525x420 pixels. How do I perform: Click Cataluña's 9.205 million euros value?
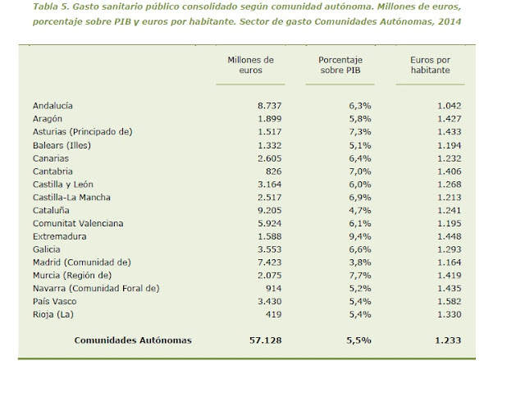coord(270,211)
